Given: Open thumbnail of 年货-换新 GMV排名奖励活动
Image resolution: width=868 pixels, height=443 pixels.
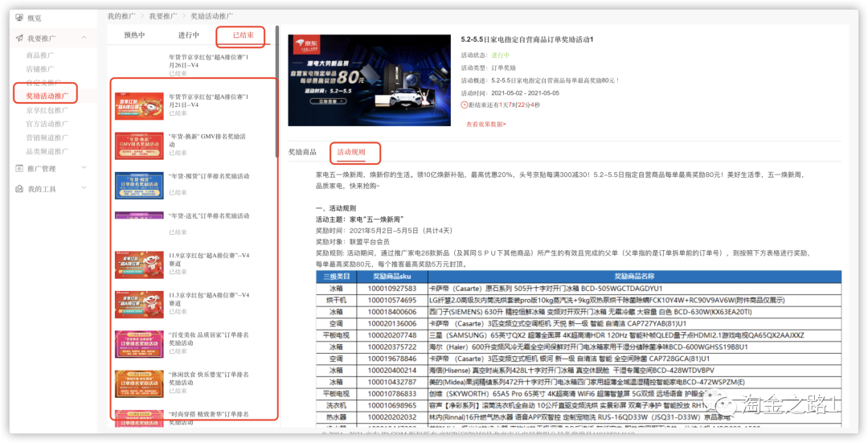Looking at the screenshot, I should [139, 146].
